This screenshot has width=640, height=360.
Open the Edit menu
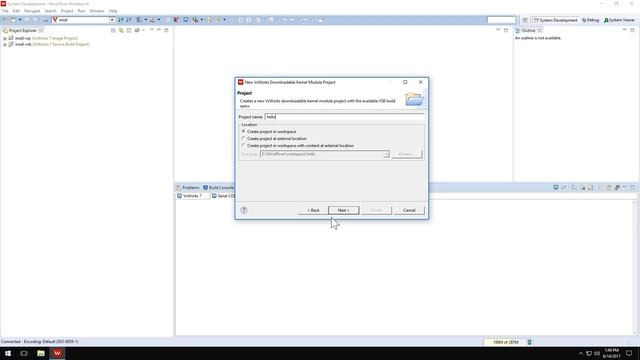click(16, 11)
